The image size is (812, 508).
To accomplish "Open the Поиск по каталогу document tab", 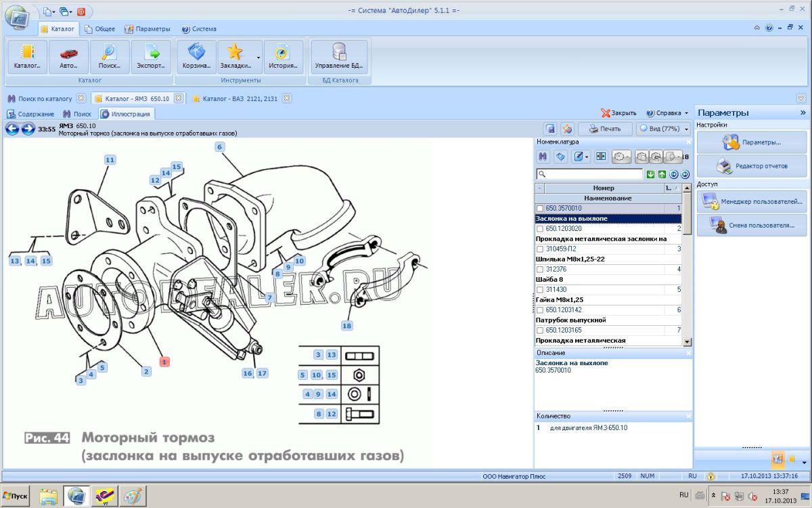I will click(45, 99).
